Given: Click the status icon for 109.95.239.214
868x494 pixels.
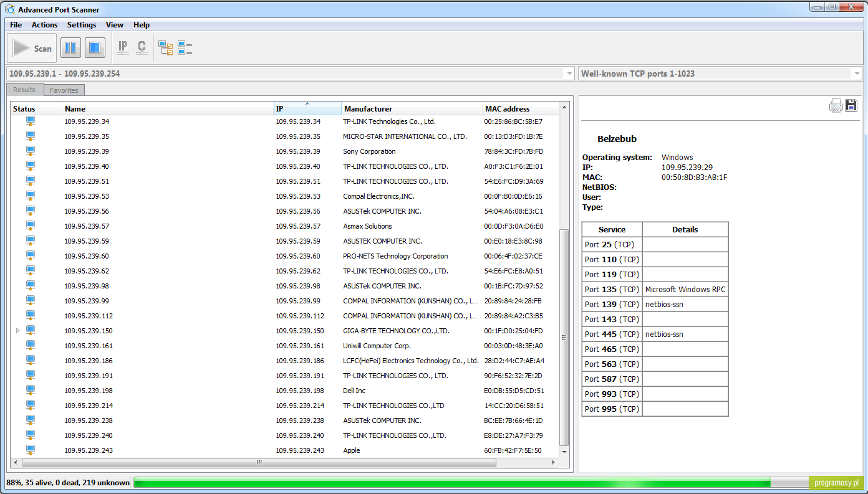Looking at the screenshot, I should tap(30, 406).
